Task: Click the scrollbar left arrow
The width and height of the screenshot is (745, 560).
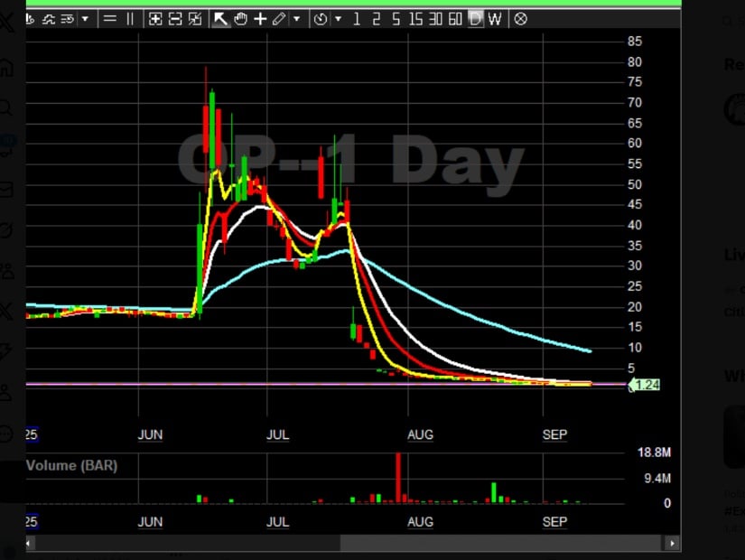Action: 29,544
